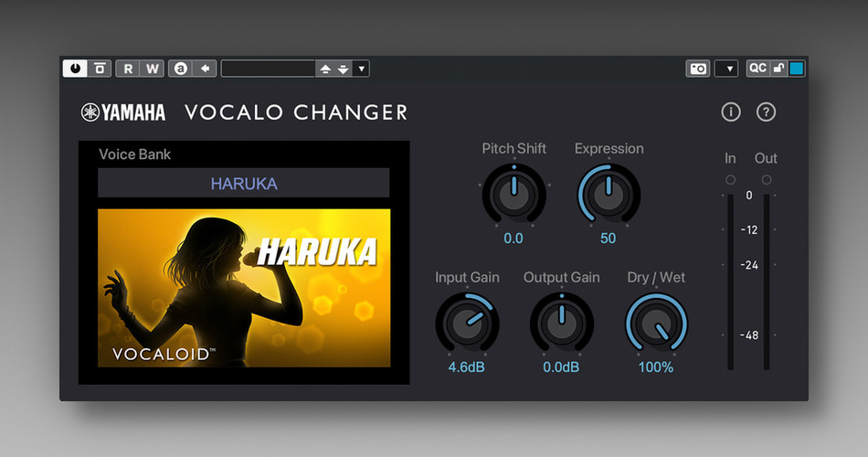868x457 pixels.
Task: Click the blue square indicator button
Action: [x=797, y=69]
